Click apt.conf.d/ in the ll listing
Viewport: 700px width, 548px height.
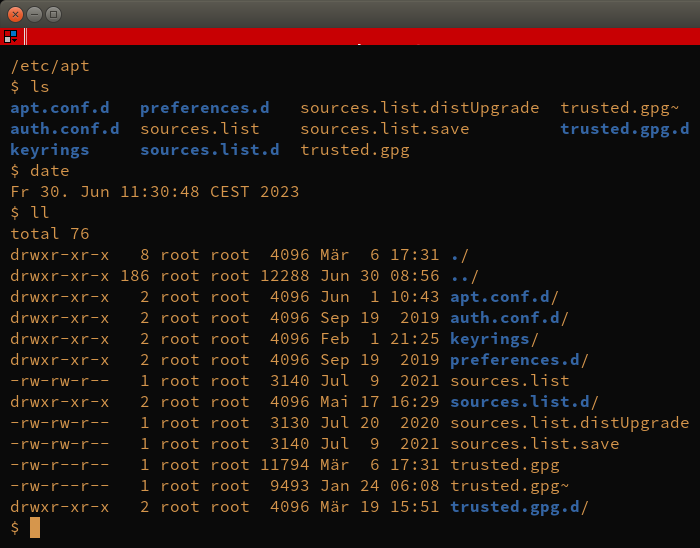click(x=504, y=297)
